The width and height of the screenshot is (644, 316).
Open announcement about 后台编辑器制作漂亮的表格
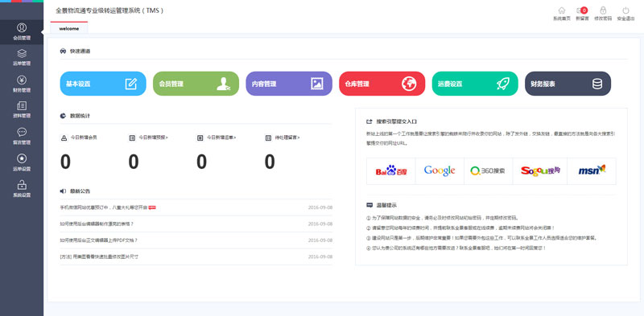97,224
